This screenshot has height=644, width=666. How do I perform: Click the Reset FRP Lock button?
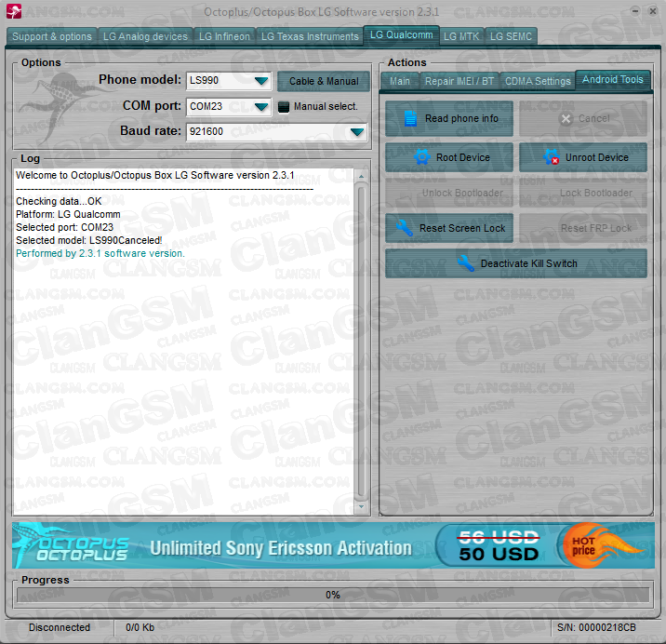582,228
